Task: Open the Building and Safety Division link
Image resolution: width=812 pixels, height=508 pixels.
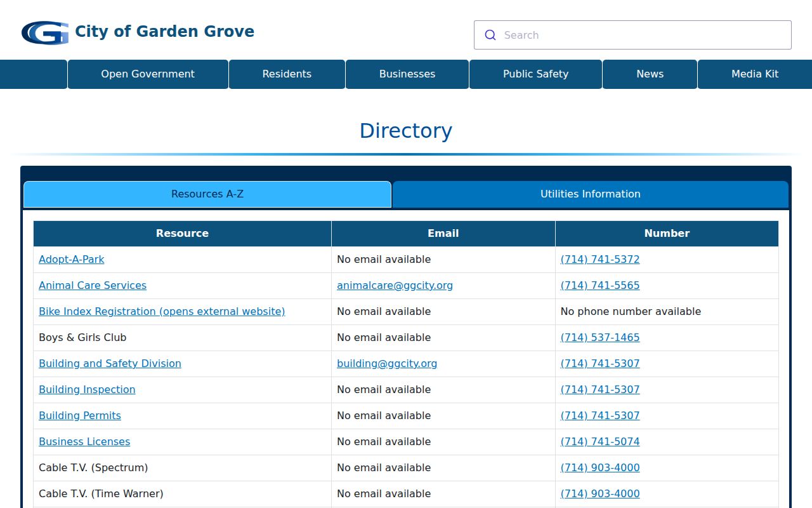Action: coord(110,363)
